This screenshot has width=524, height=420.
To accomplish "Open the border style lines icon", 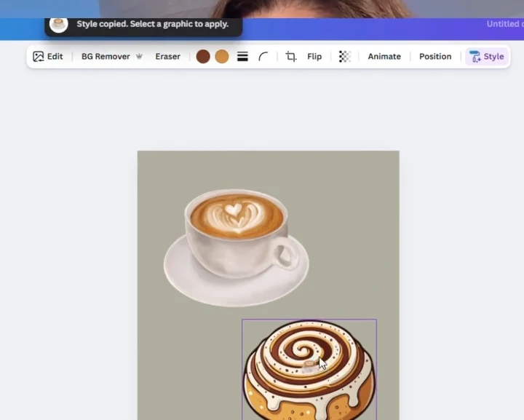I will coord(242,57).
